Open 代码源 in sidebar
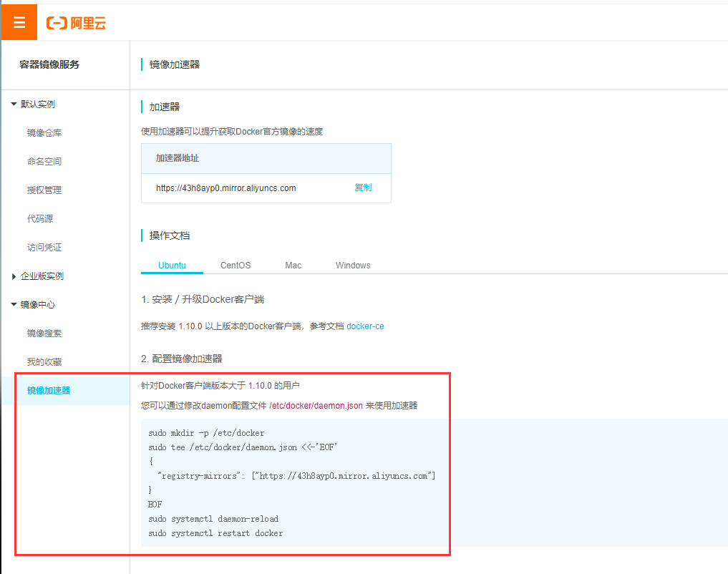 click(x=40, y=218)
